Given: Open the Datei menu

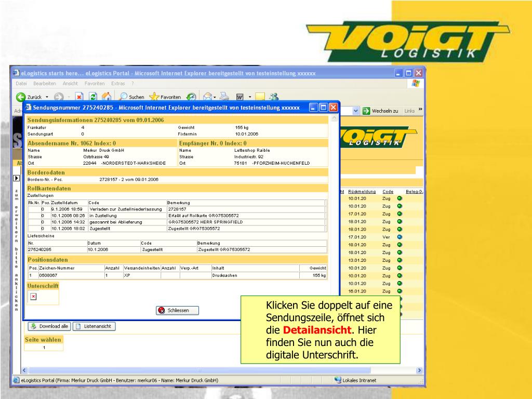Looking at the screenshot, I should 21,84.
